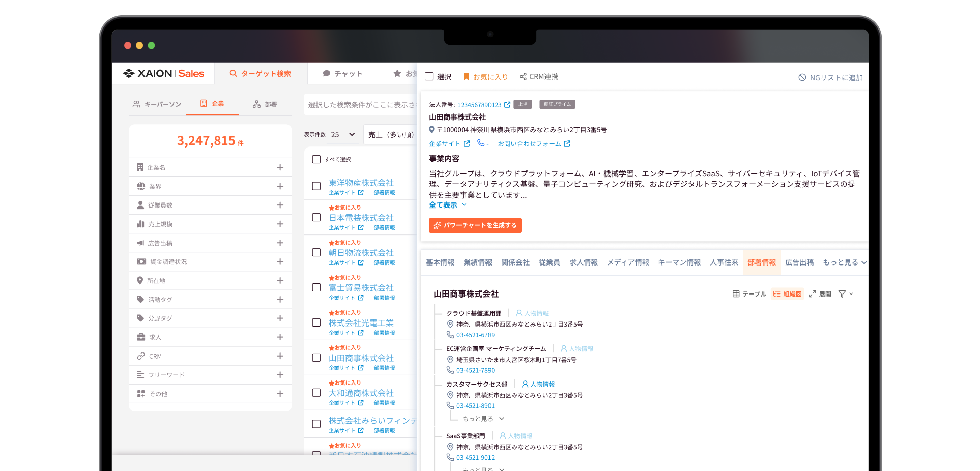Switch to キーマン情報 tab

click(x=679, y=262)
